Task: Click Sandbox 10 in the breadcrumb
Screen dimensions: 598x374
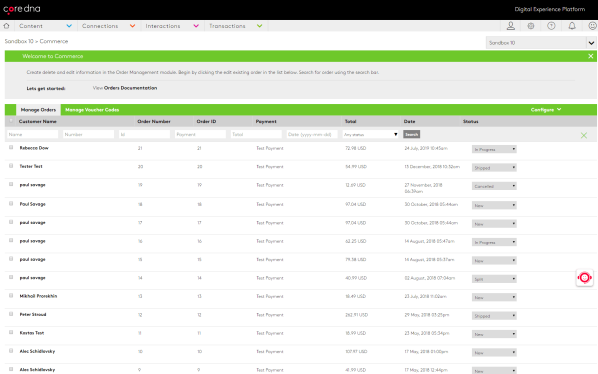Action: click(19, 41)
